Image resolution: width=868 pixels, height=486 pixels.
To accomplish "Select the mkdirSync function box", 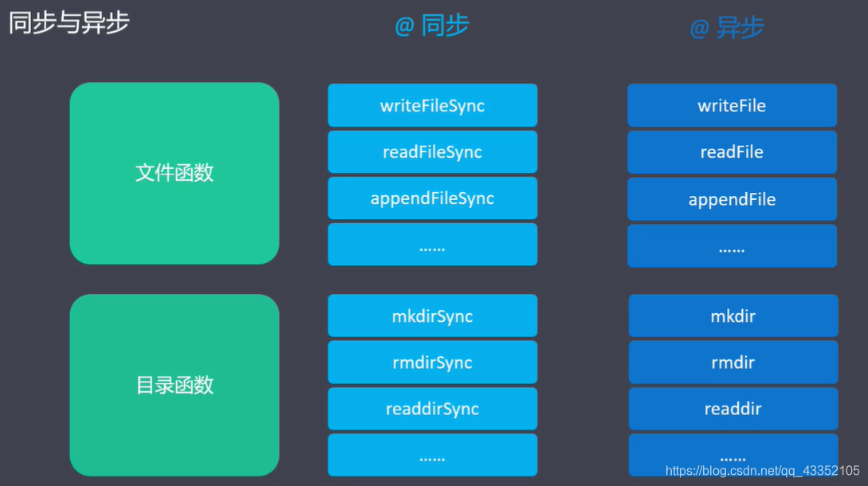I will pos(432,316).
